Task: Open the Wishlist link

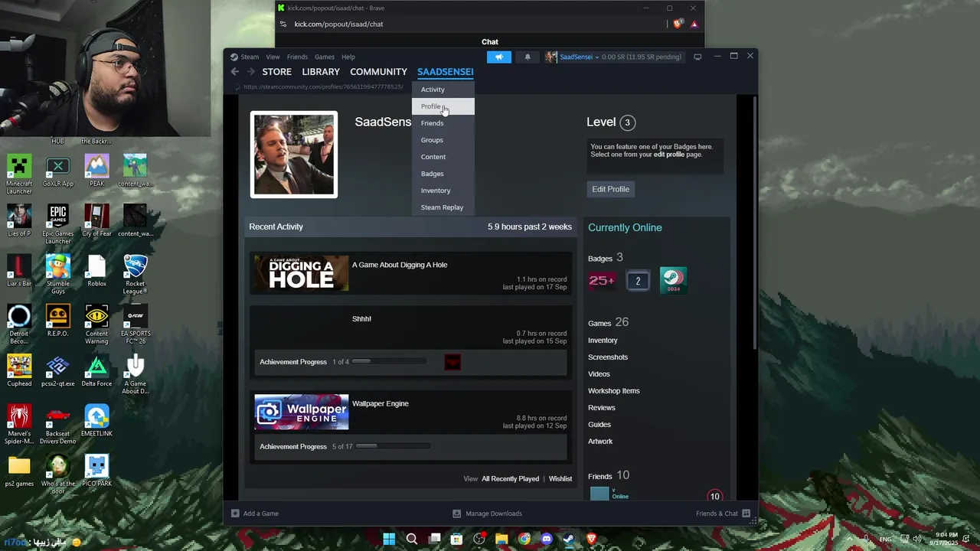Action: coord(560,479)
